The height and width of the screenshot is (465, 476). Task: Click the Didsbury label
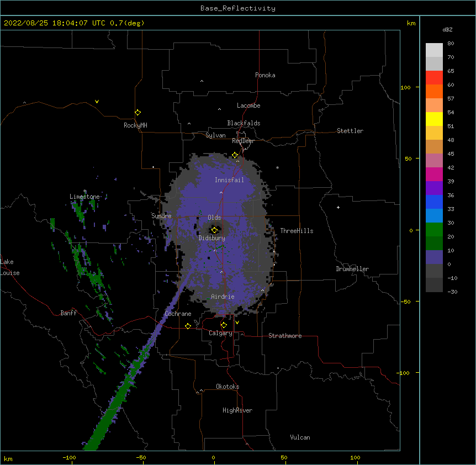(x=212, y=238)
